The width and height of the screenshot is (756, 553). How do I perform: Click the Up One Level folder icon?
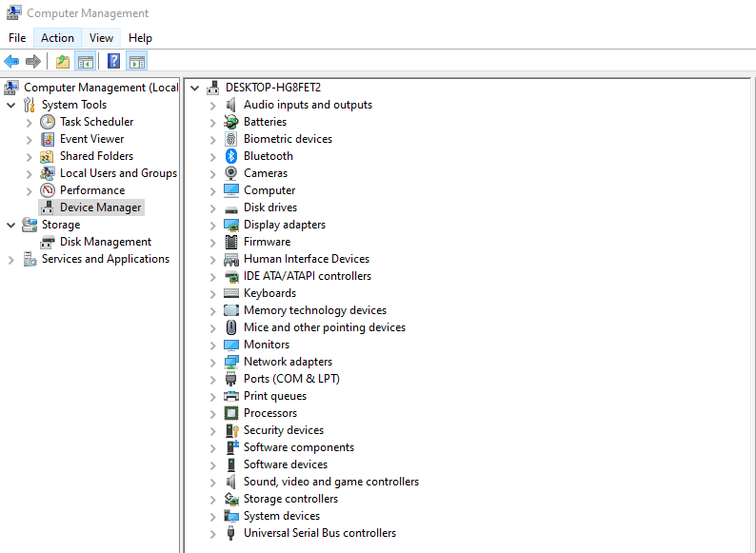(x=63, y=62)
